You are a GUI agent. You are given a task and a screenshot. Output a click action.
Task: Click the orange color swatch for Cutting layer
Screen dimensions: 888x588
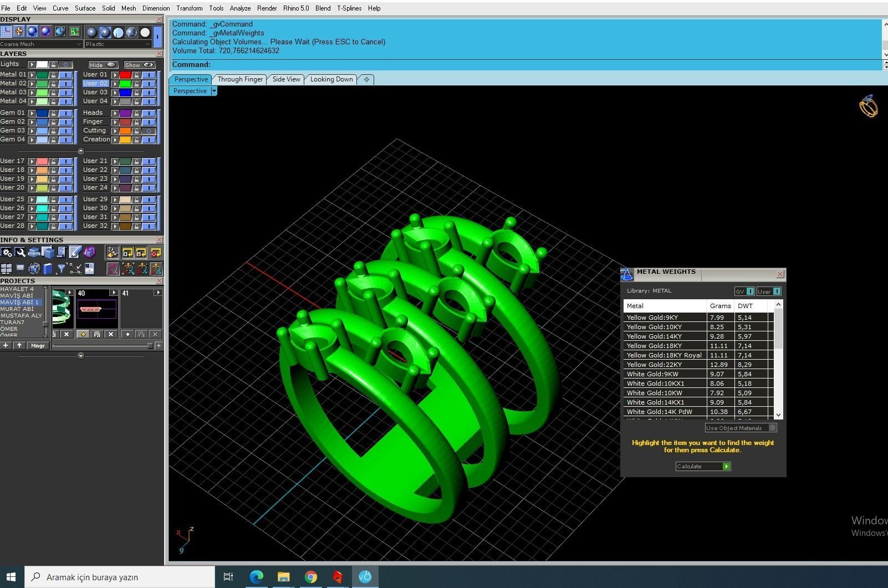(125, 131)
